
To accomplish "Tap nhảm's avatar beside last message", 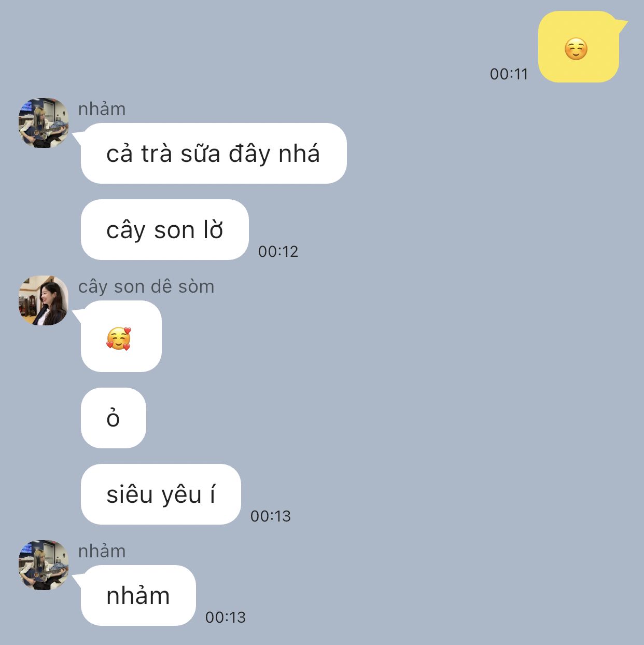I will tap(44, 565).
